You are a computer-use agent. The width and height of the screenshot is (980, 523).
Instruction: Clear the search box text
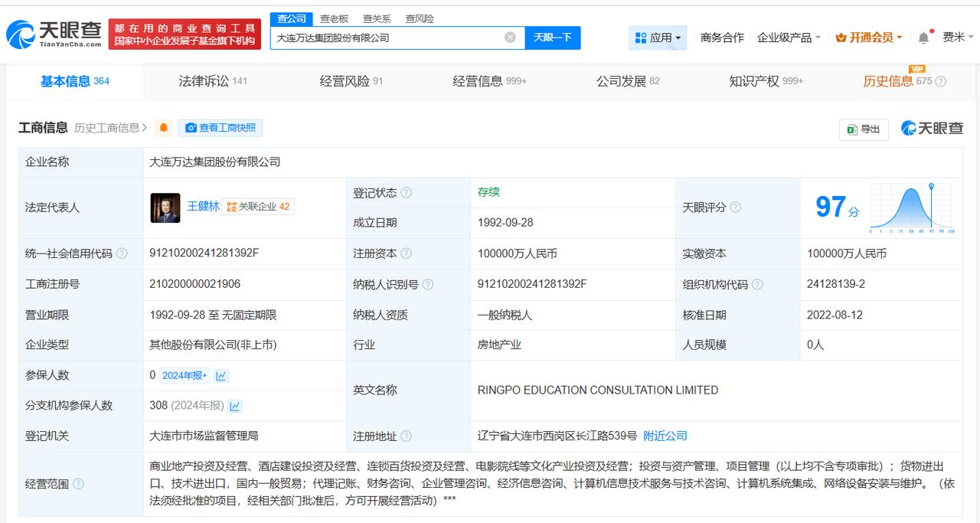pyautogui.click(x=510, y=38)
